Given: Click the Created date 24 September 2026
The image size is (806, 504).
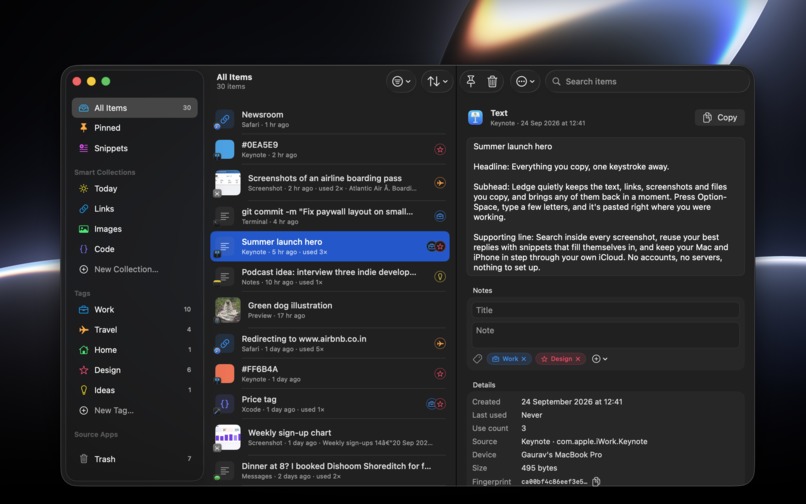Looking at the screenshot, I should pos(572,402).
